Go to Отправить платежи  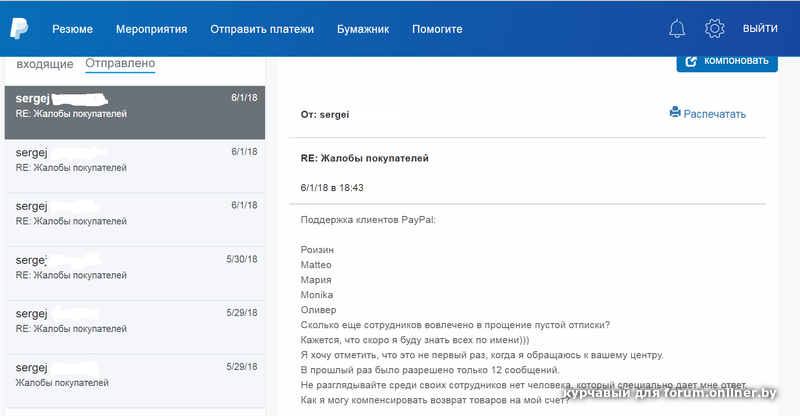click(x=262, y=29)
